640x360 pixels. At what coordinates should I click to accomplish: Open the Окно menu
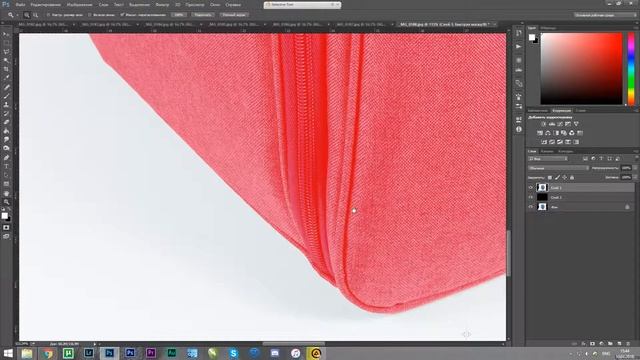tap(215, 5)
